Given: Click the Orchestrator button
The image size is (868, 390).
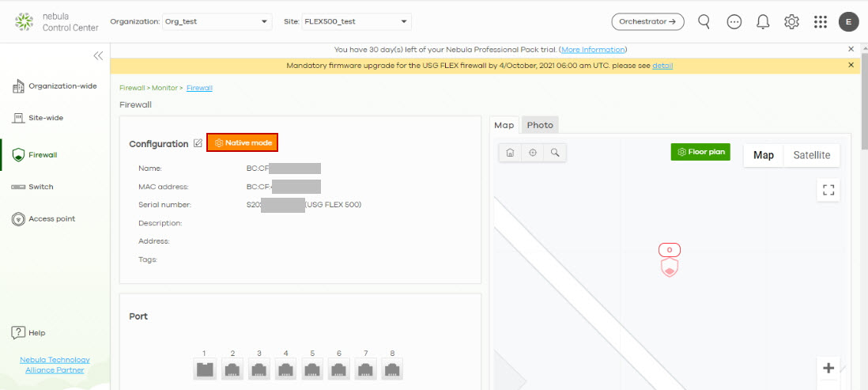Looking at the screenshot, I should 647,22.
